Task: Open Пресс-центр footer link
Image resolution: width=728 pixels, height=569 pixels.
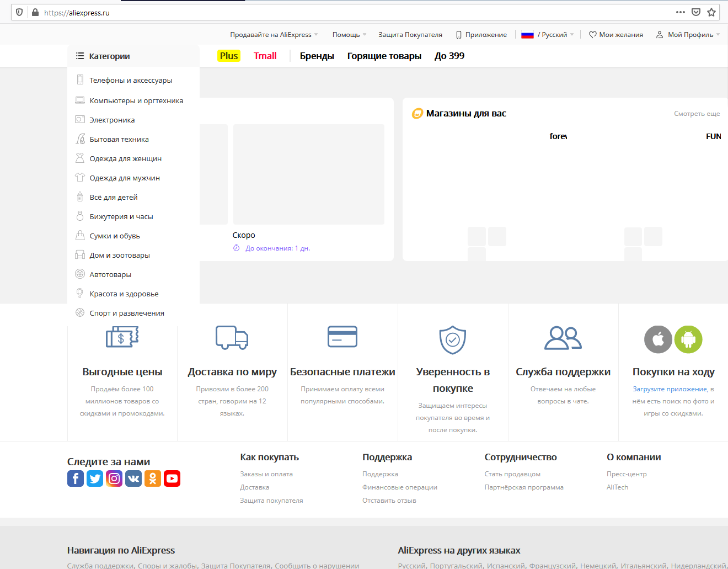Action: [x=627, y=474]
